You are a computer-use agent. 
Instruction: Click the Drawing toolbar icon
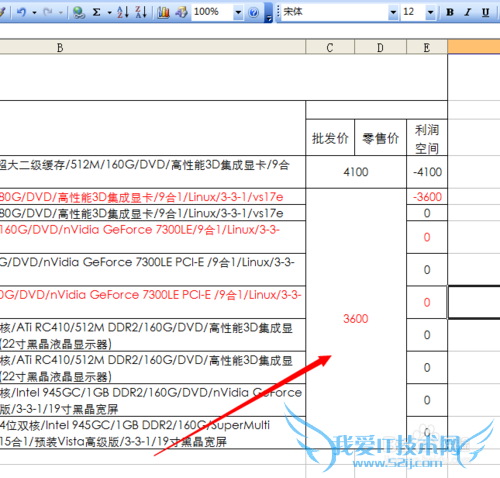[182, 13]
